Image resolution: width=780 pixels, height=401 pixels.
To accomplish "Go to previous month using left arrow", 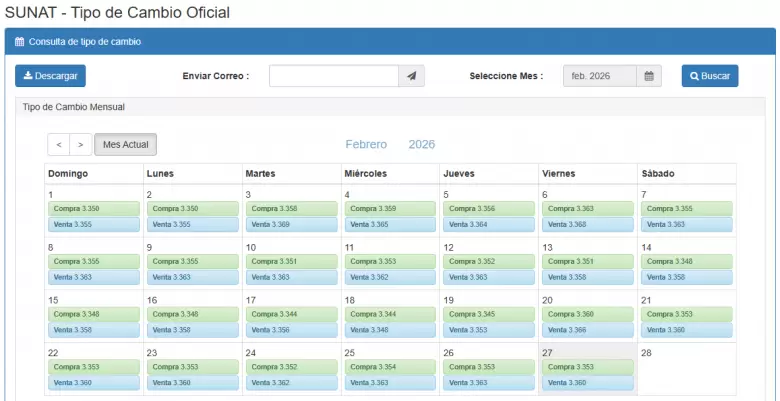I will [x=59, y=145].
